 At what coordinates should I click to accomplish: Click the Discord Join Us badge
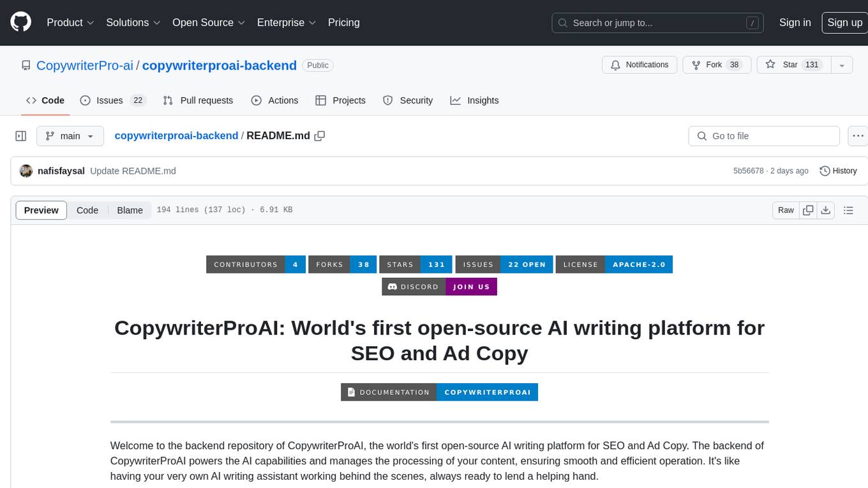[439, 287]
